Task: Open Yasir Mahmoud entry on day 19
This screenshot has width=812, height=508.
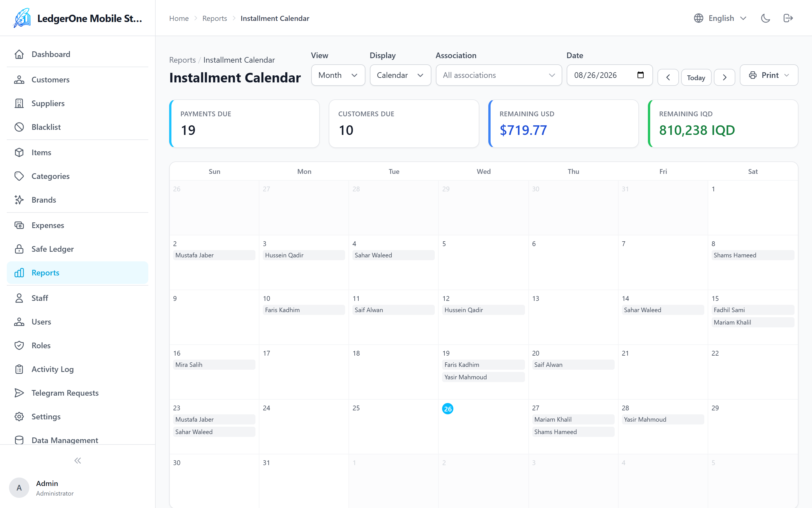Action: (483, 377)
